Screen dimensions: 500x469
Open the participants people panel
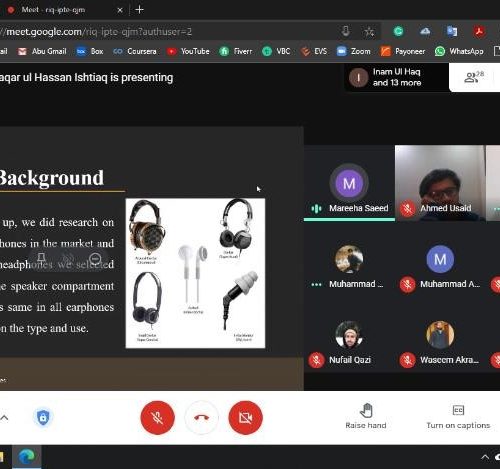point(474,77)
